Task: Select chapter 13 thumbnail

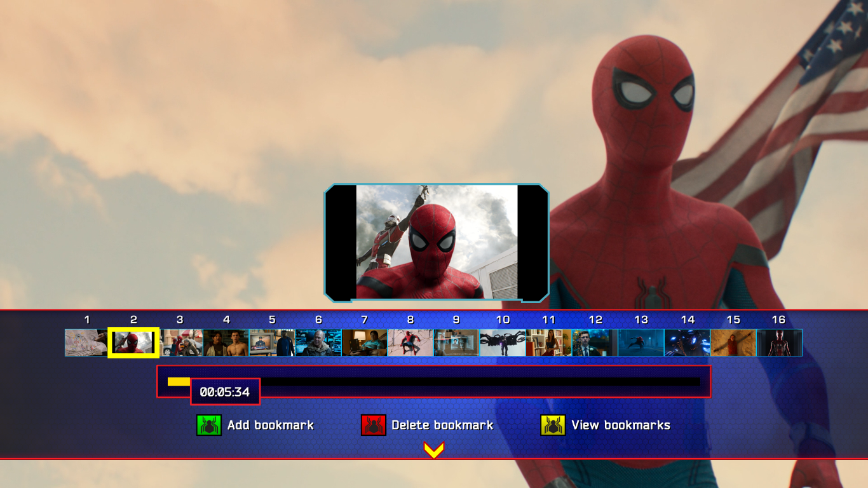Action: (641, 342)
